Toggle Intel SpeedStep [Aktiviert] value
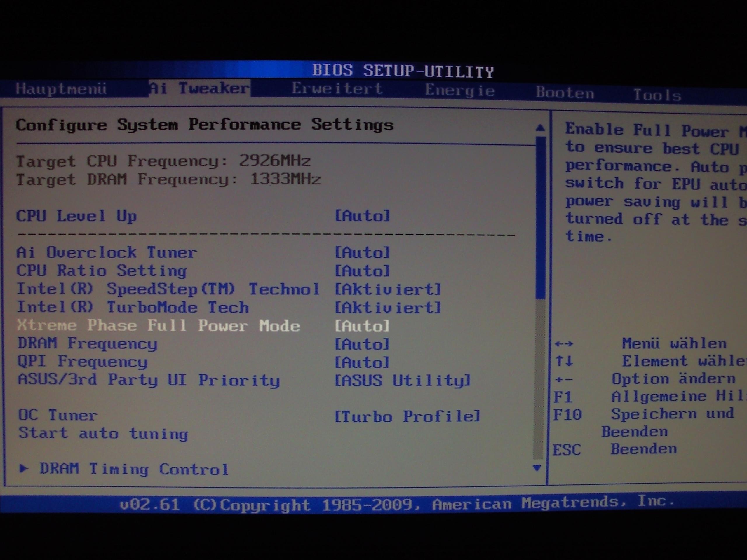The image size is (747, 560). pos(388,289)
